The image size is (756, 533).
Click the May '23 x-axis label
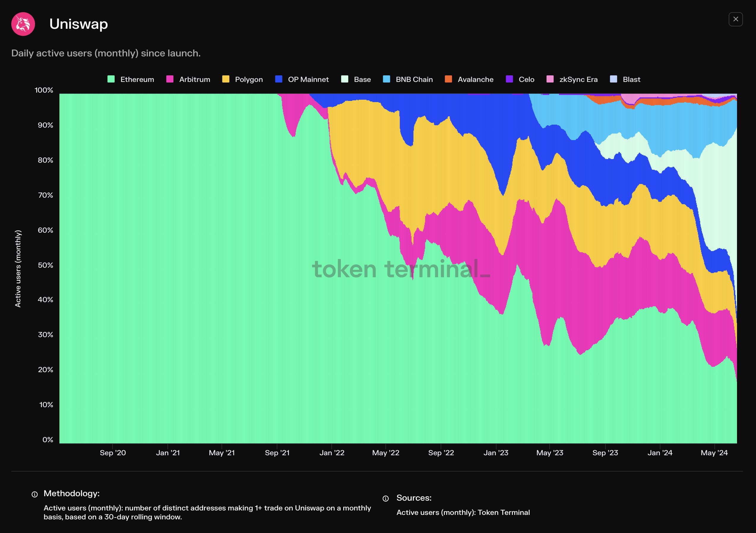click(550, 453)
